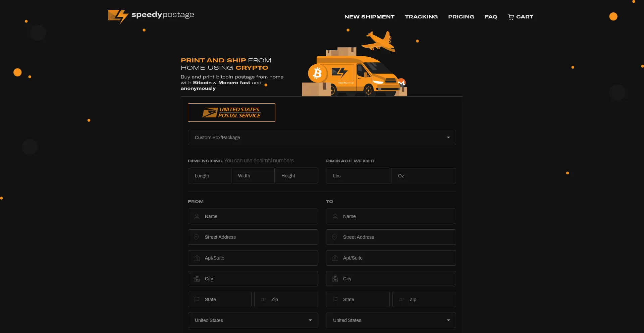Click the FROM Zip input
Screen dimensions: 644x333
[286, 299]
